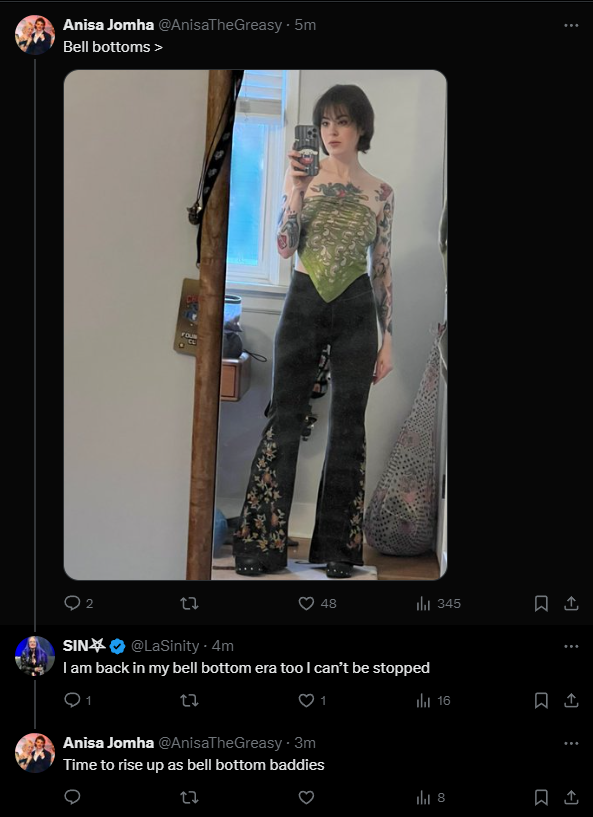Open the reply thread on SIN's comment
593x817 pixels.
click(78, 700)
